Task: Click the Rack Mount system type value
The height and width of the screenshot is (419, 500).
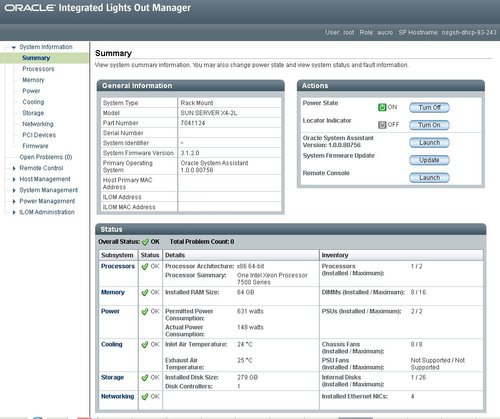Action: point(197,103)
